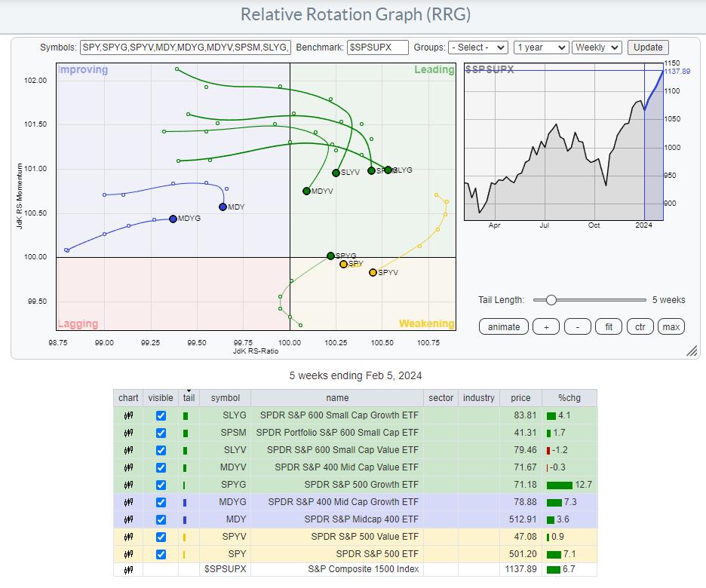Adjust the Tail Length slider
The height and width of the screenshot is (588, 706).
(x=551, y=300)
